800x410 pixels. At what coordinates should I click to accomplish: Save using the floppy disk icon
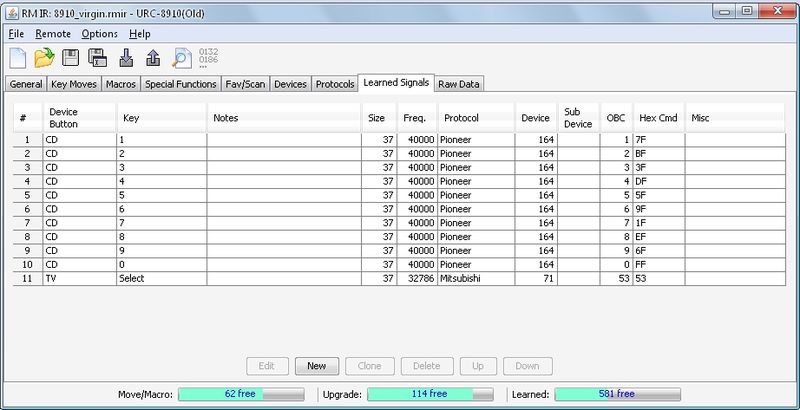click(x=71, y=58)
